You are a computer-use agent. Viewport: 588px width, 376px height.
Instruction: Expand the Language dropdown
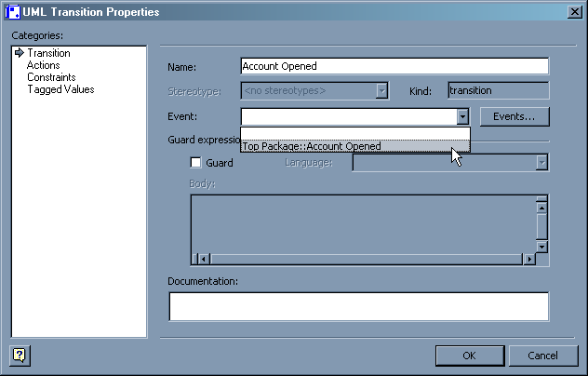click(541, 163)
